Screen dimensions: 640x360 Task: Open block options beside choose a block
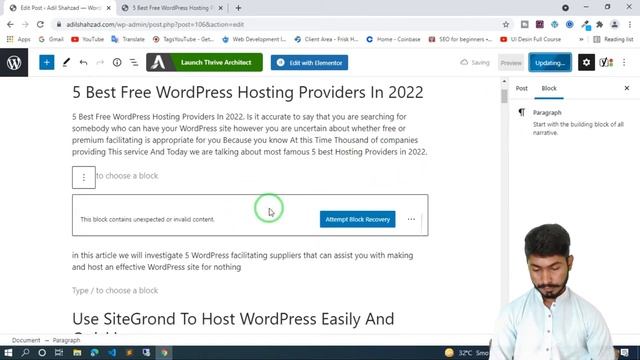(84, 178)
